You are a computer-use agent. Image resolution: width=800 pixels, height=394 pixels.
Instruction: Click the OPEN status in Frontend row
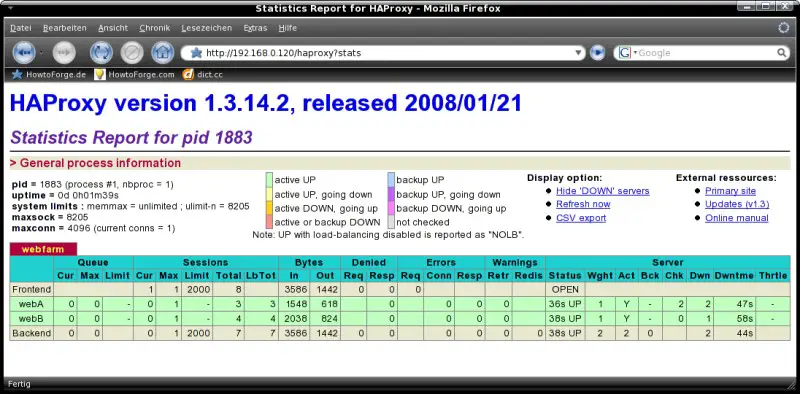click(x=565, y=289)
